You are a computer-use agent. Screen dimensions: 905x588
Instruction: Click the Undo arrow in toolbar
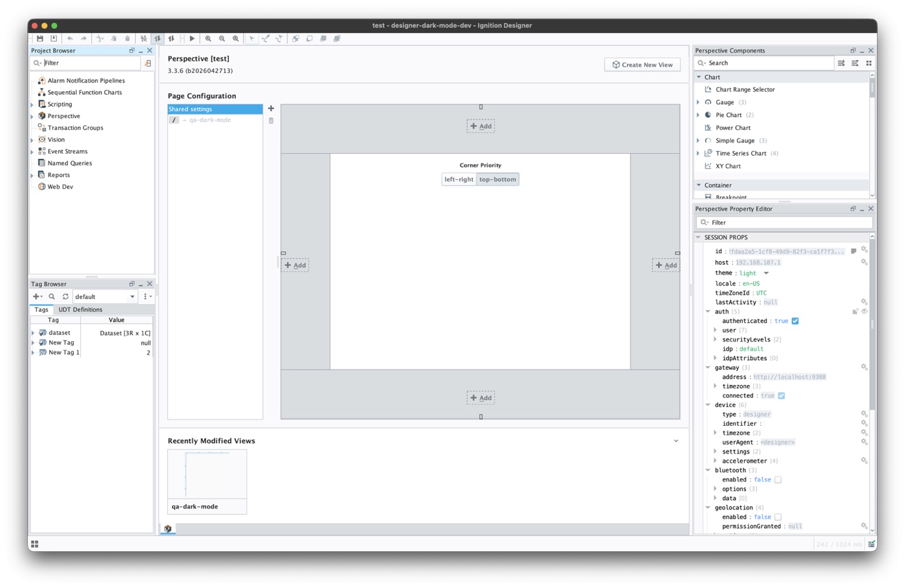pyautogui.click(x=70, y=39)
